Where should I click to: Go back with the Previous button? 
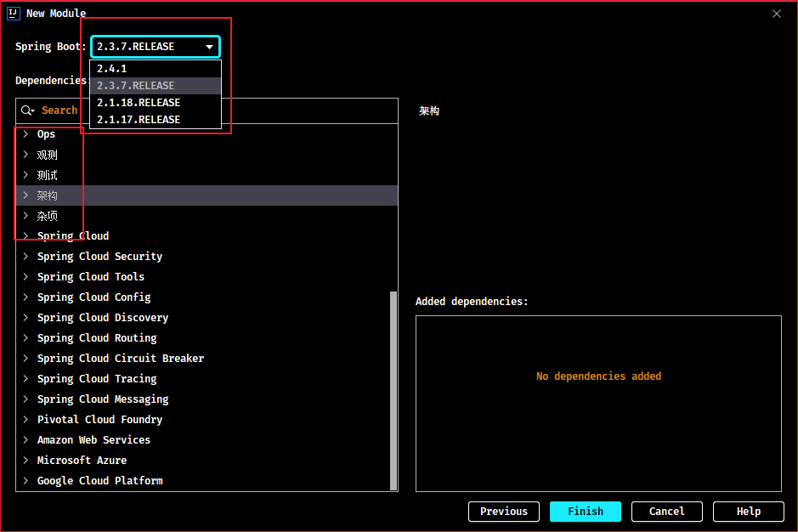click(x=504, y=511)
